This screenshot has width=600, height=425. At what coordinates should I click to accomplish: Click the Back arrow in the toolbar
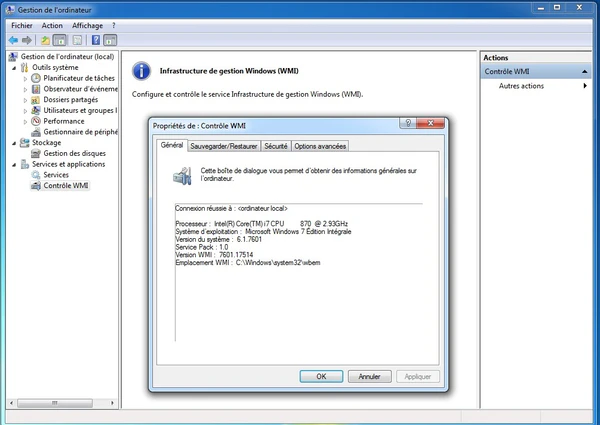click(x=13, y=40)
